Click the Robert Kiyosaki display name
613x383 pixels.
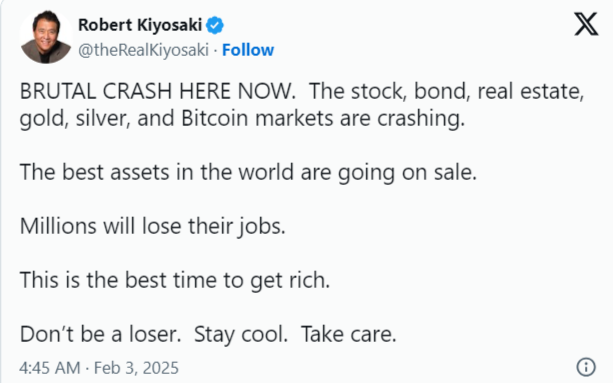click(140, 25)
